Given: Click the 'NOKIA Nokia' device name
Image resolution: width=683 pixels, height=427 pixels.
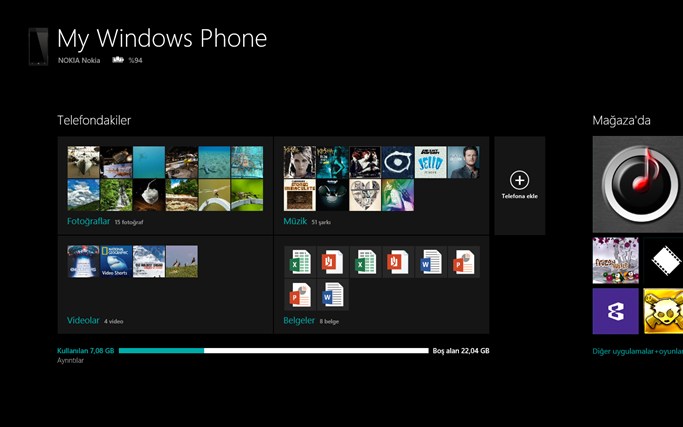Looking at the screenshot, I should [79, 60].
